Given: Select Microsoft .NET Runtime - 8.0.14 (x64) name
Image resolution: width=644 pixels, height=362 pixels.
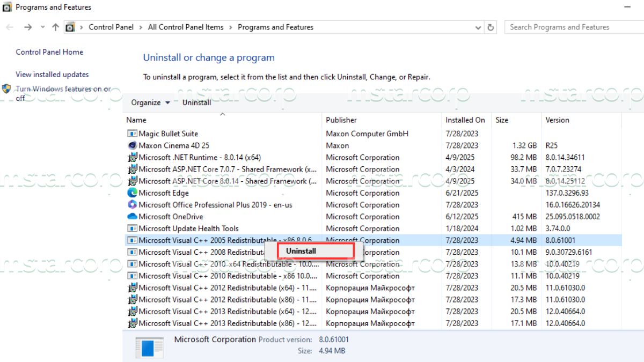Looking at the screenshot, I should 200,157.
